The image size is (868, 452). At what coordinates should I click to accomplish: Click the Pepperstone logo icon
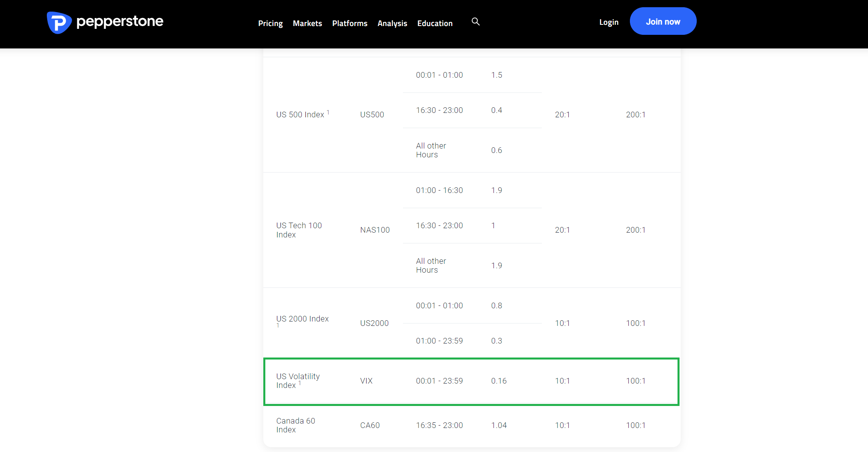[59, 22]
